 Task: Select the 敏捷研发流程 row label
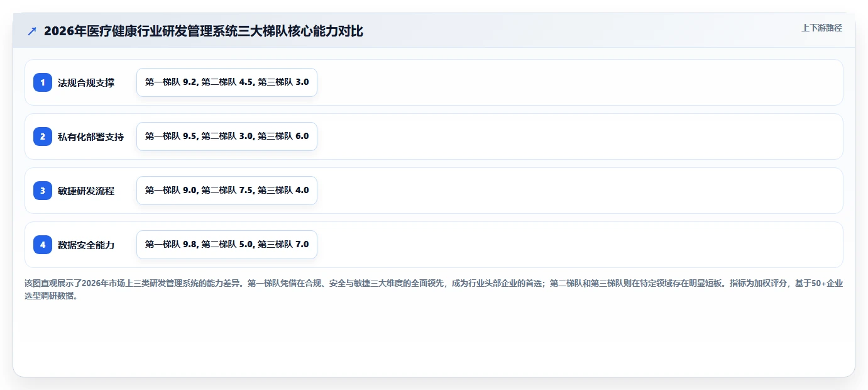[86, 191]
